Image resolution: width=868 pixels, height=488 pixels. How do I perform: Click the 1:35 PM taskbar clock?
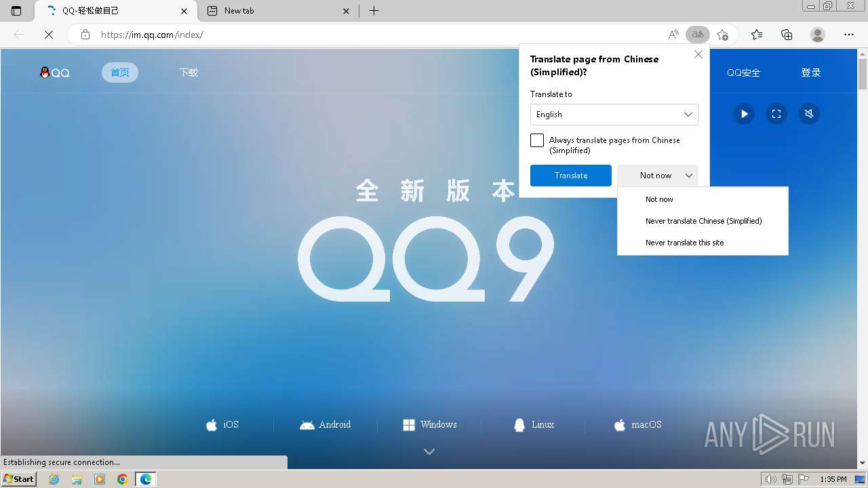click(833, 479)
